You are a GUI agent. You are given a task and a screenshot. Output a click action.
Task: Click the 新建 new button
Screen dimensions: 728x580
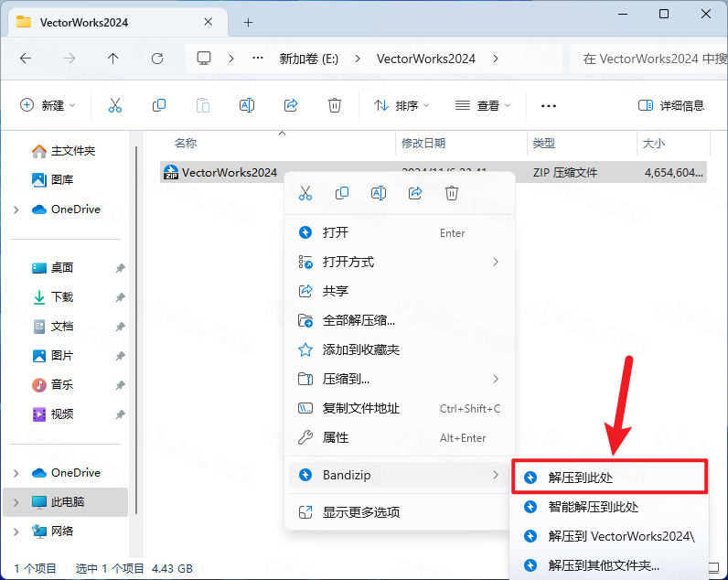[x=48, y=105]
